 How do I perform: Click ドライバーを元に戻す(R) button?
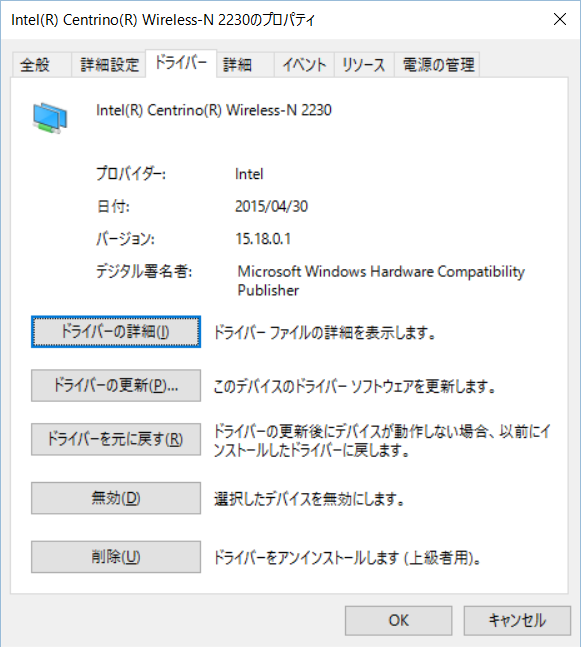pyautogui.click(x=116, y=439)
